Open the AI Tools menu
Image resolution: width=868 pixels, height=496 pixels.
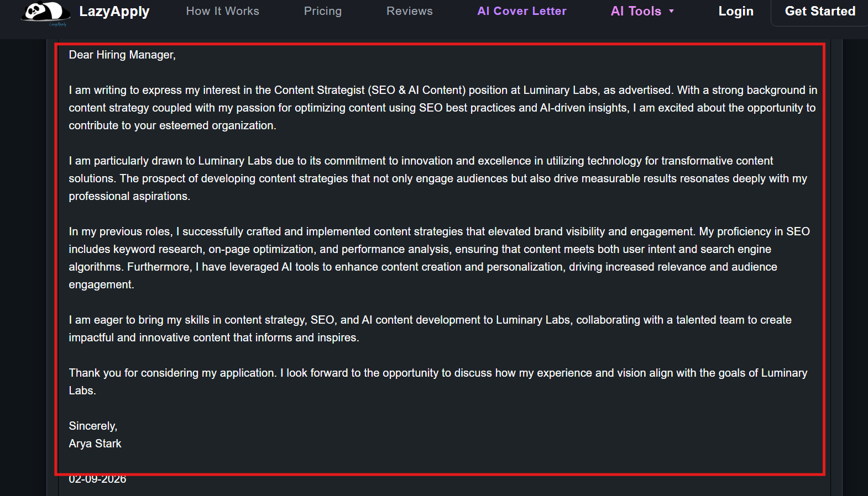pos(636,11)
